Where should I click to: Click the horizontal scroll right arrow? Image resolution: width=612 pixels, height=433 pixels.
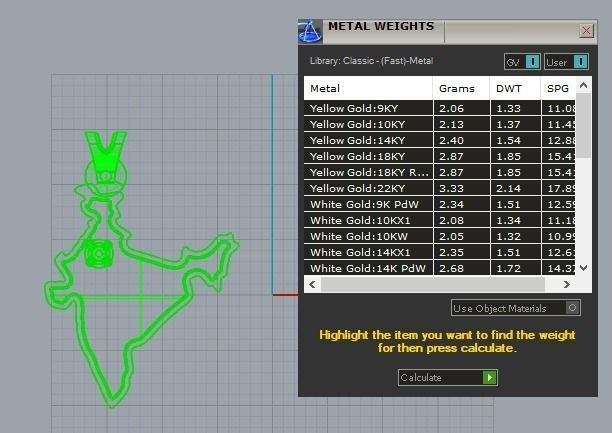pyautogui.click(x=567, y=285)
